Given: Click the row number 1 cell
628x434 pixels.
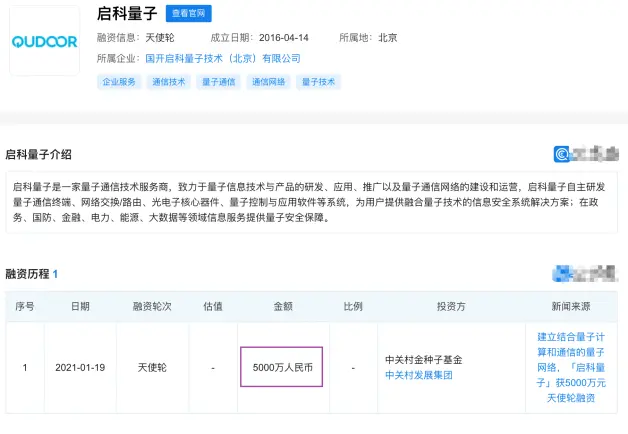Looking at the screenshot, I should click(25, 368).
